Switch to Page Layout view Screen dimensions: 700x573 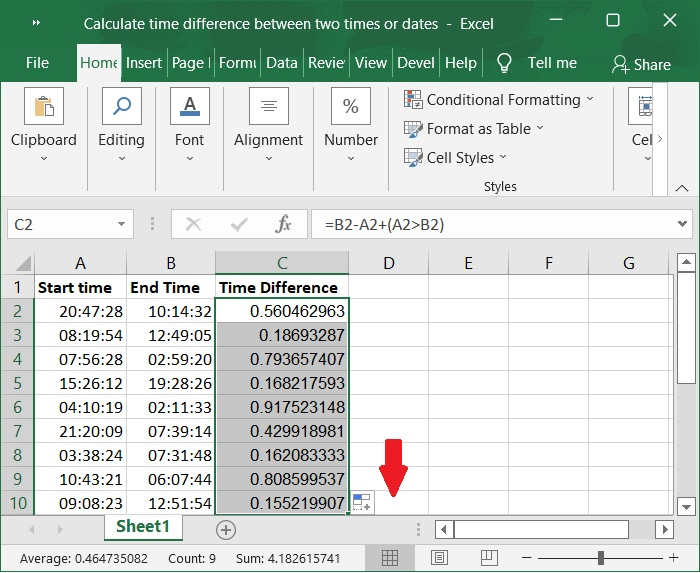pos(439,557)
